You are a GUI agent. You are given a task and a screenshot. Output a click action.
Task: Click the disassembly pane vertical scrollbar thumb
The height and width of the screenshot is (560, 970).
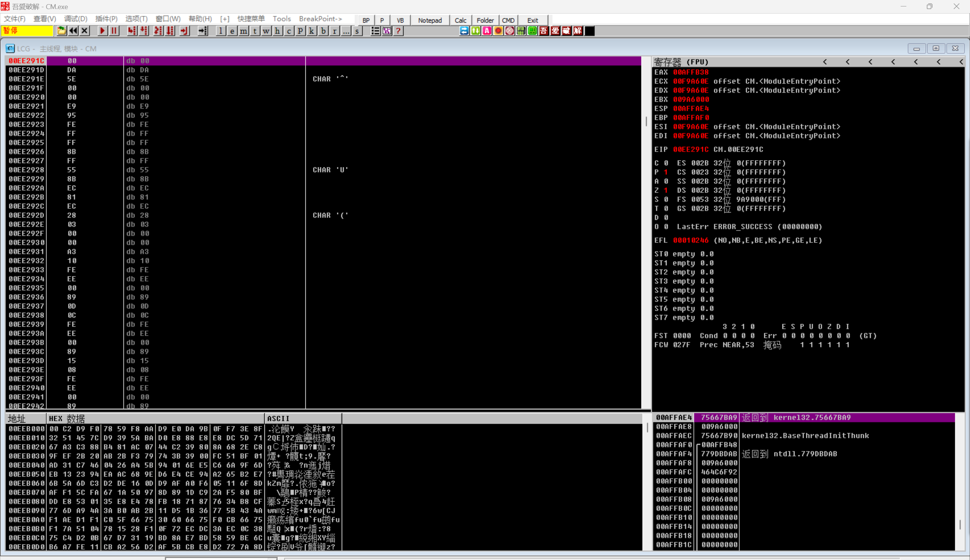pyautogui.click(x=646, y=122)
